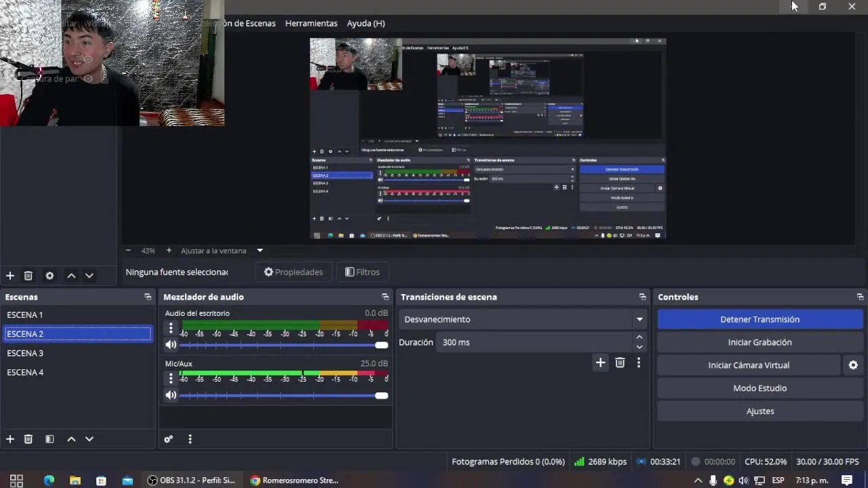The width and height of the screenshot is (868, 488).
Task: Float the Escenas dock panel
Action: point(148,297)
